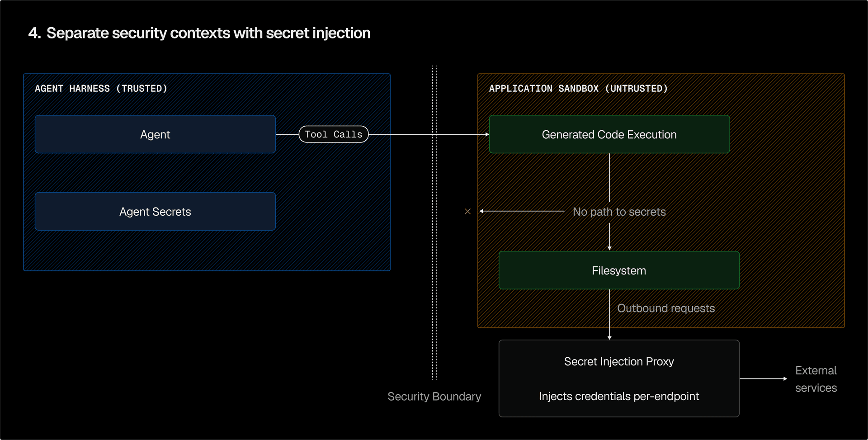Click the arrow labeled No path to secrets
This screenshot has height=440, width=868.
(x=520, y=211)
